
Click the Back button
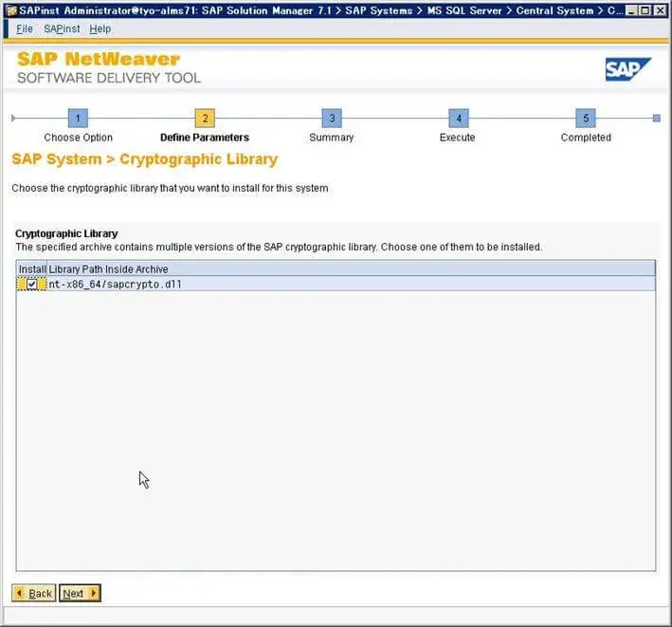(x=34, y=593)
